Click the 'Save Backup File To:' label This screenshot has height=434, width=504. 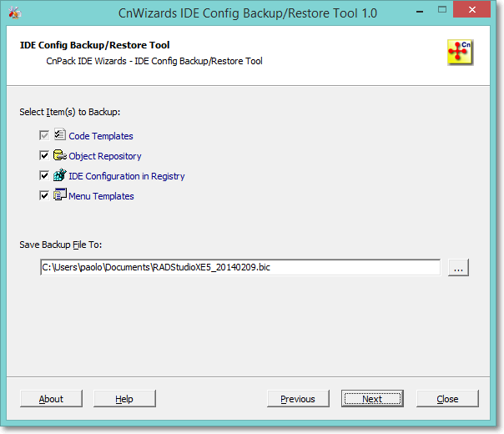click(x=60, y=245)
